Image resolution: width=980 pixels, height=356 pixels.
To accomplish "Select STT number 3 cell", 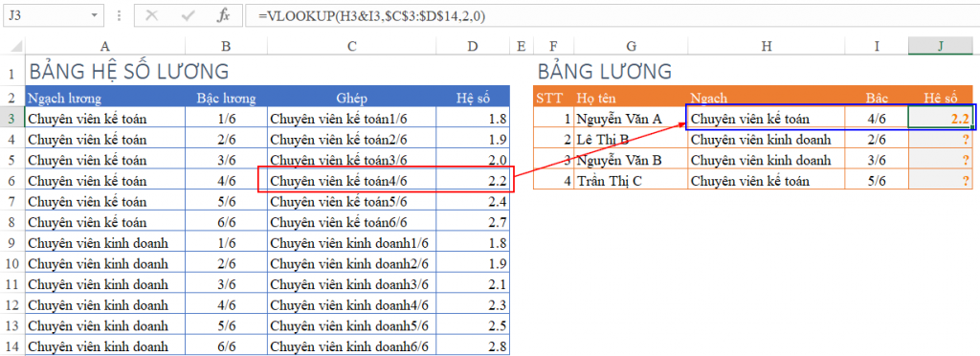I will point(554,159).
